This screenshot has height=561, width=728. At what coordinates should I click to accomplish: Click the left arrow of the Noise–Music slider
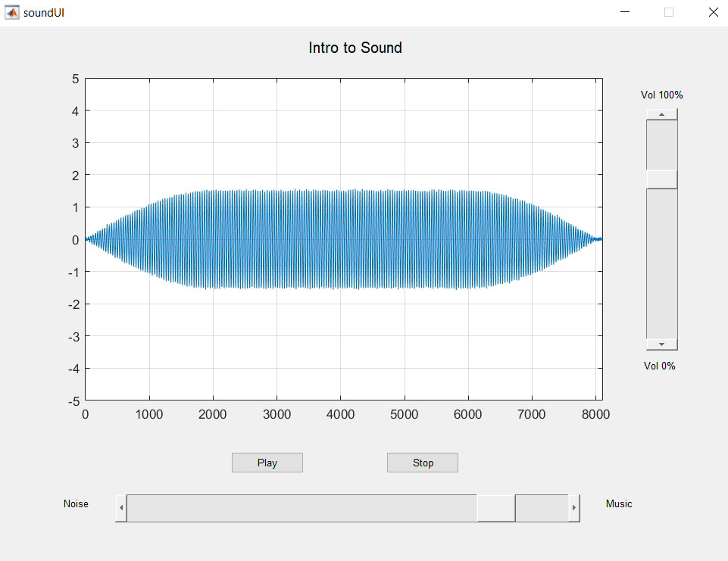click(121, 508)
